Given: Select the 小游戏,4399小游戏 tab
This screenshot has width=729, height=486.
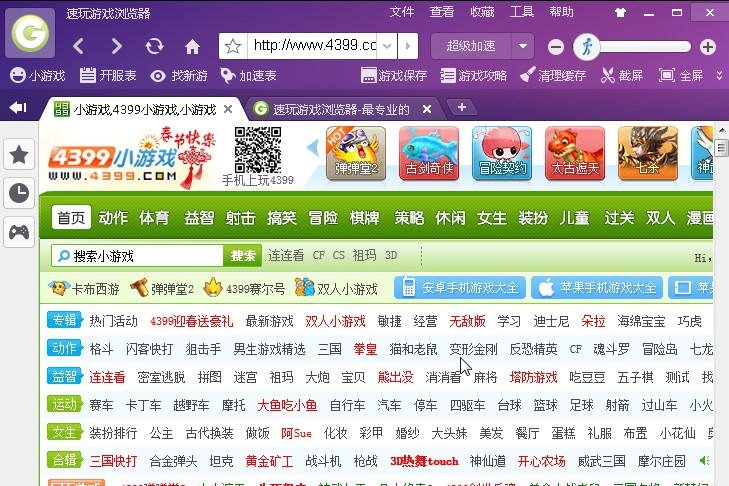Looking at the screenshot, I should pyautogui.click(x=144, y=109).
